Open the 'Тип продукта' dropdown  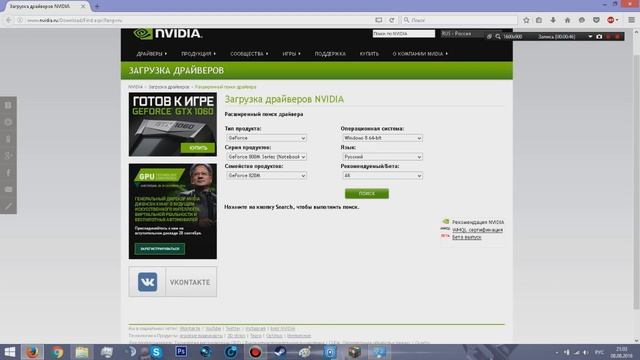(x=267, y=138)
